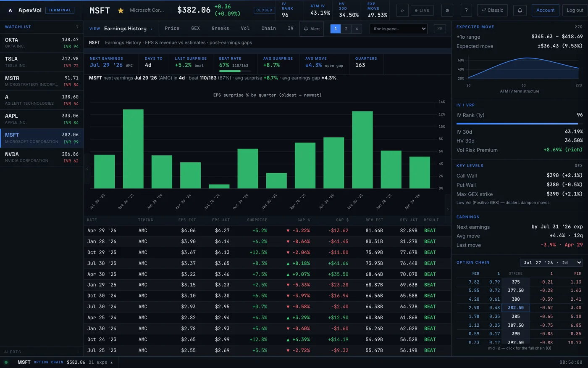
Task: Switch to the Price tab
Action: (172, 28)
